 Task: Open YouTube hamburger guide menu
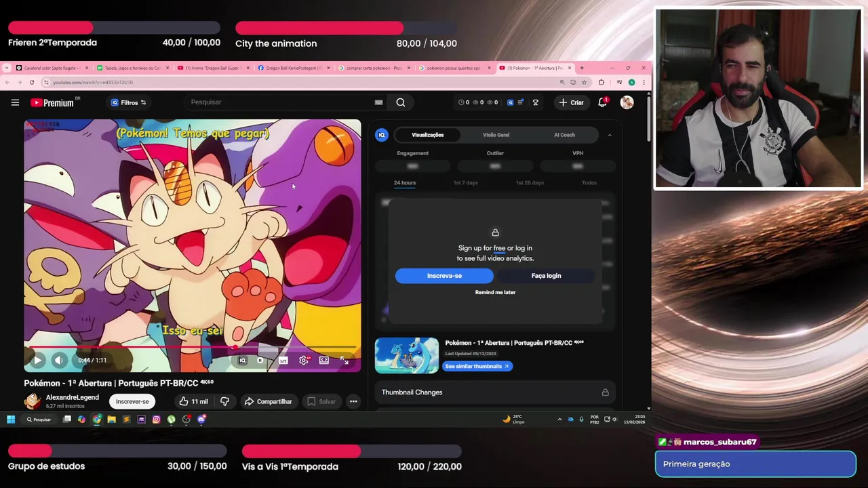point(15,102)
